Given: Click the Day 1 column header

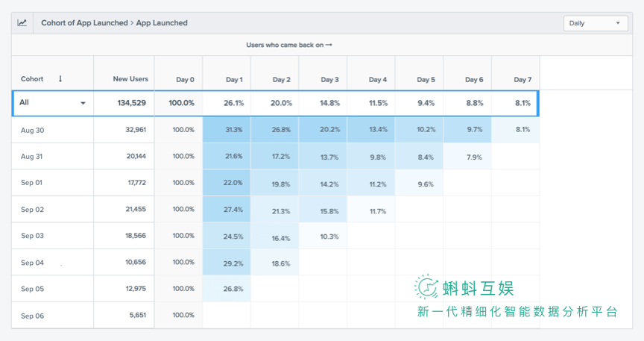Looking at the screenshot, I should point(234,80).
